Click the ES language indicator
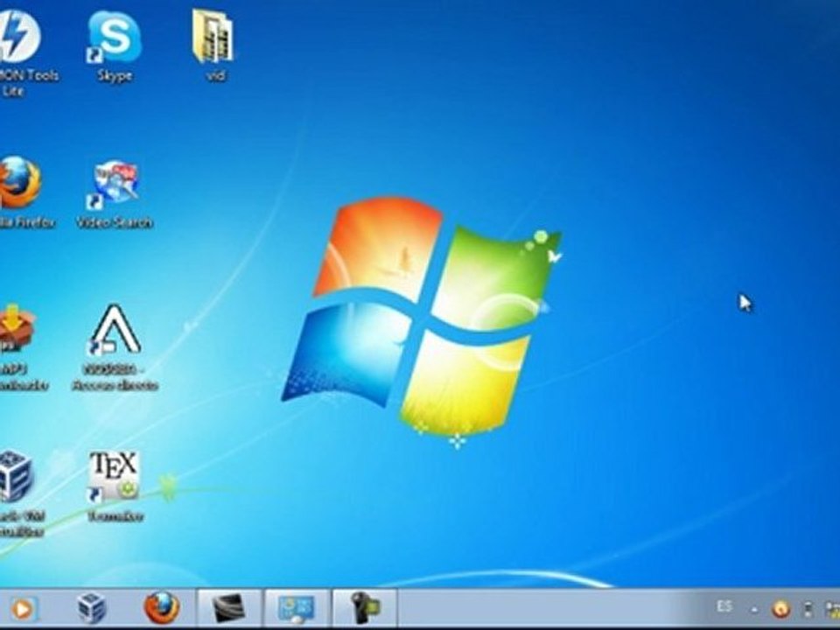This screenshot has width=840, height=630. click(x=724, y=607)
